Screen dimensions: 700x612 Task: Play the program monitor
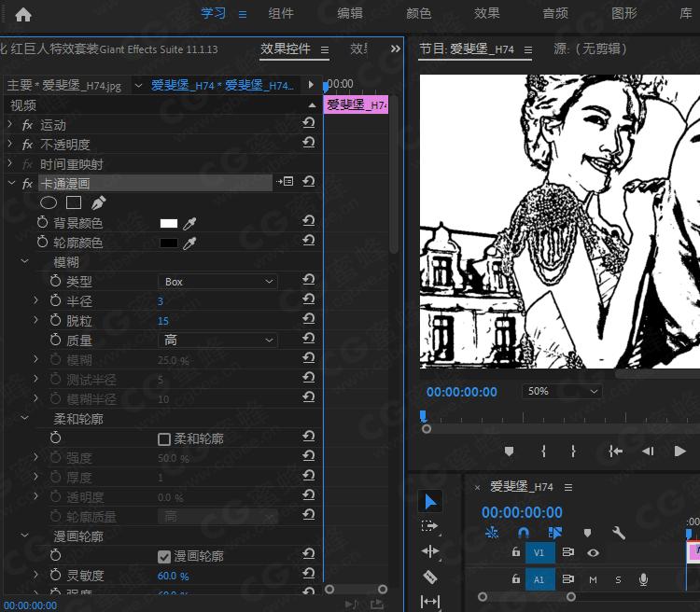(x=679, y=452)
